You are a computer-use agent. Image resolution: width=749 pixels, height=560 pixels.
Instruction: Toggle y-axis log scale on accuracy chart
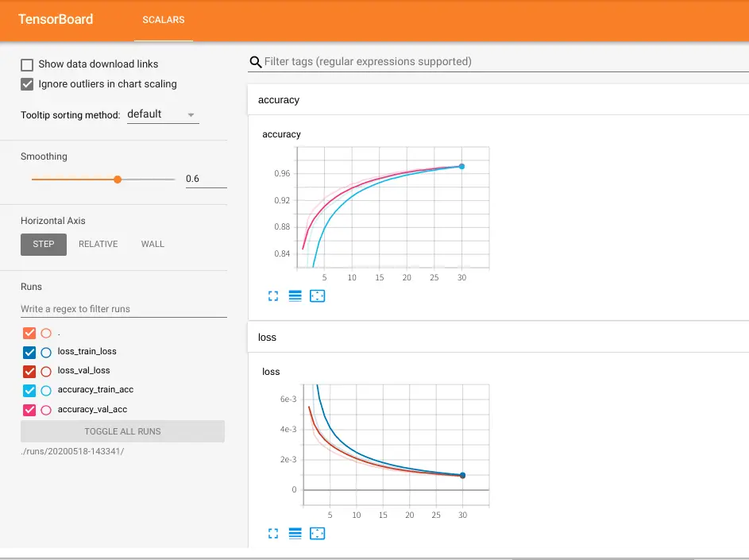(295, 296)
